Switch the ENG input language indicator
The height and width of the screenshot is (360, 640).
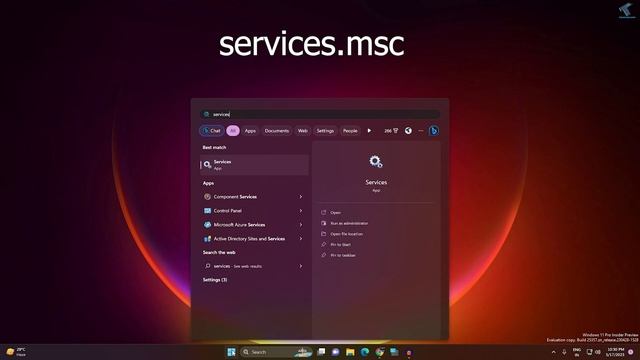[x=577, y=352]
